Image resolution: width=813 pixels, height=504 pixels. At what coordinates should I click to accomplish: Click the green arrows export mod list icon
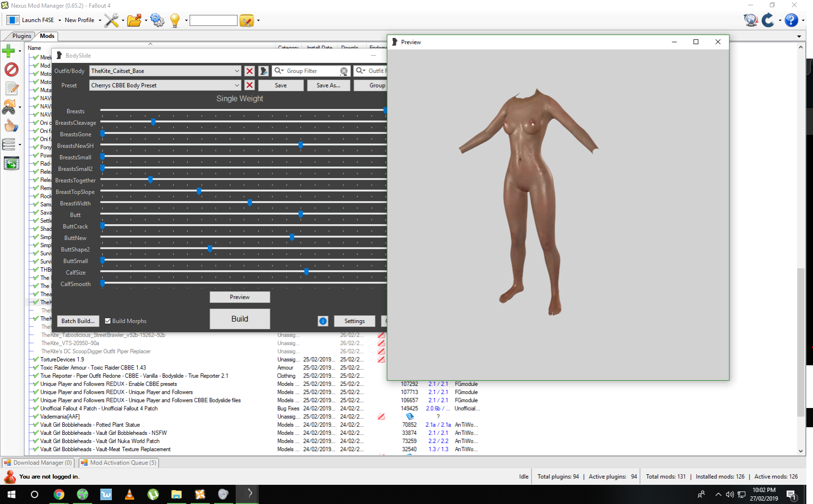click(12, 163)
